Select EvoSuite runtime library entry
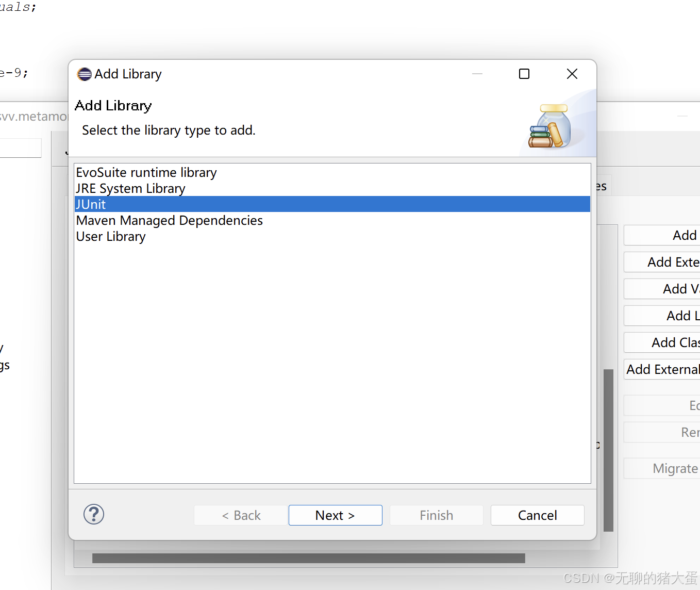The width and height of the screenshot is (700, 590). pos(332,172)
